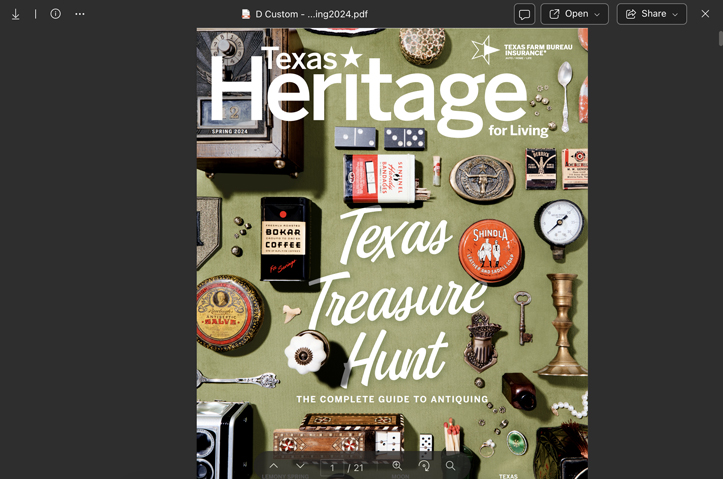Click the vertical scrollbar handle
The width and height of the screenshot is (723, 479).
point(720,38)
